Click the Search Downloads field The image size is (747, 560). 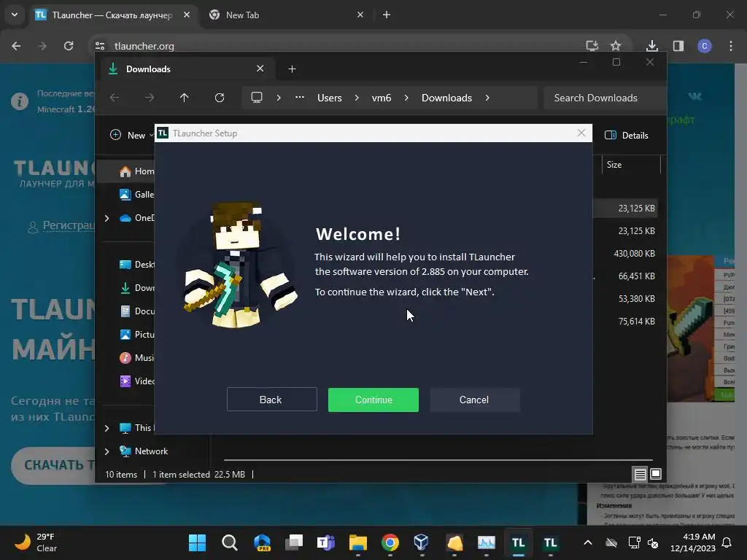[x=605, y=98]
